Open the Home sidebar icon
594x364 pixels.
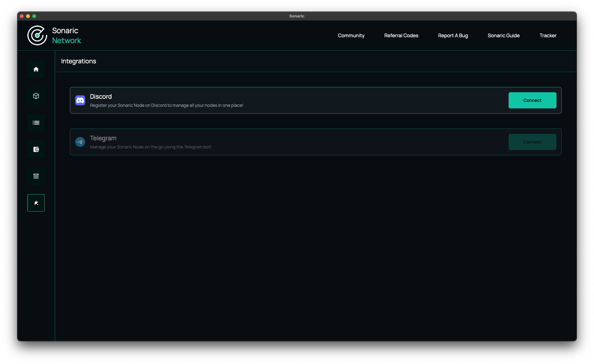[x=36, y=69]
